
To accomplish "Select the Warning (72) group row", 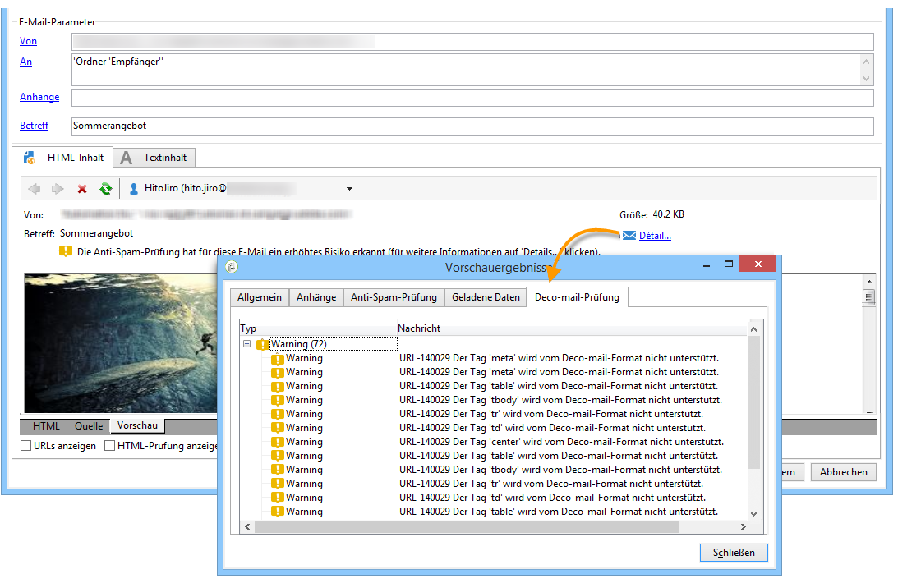I will pos(334,344).
